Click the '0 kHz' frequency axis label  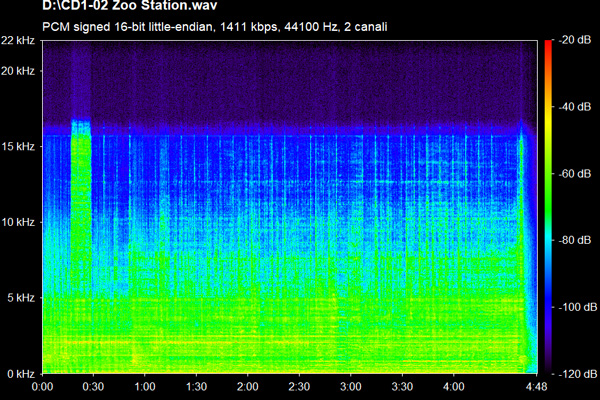(21, 374)
